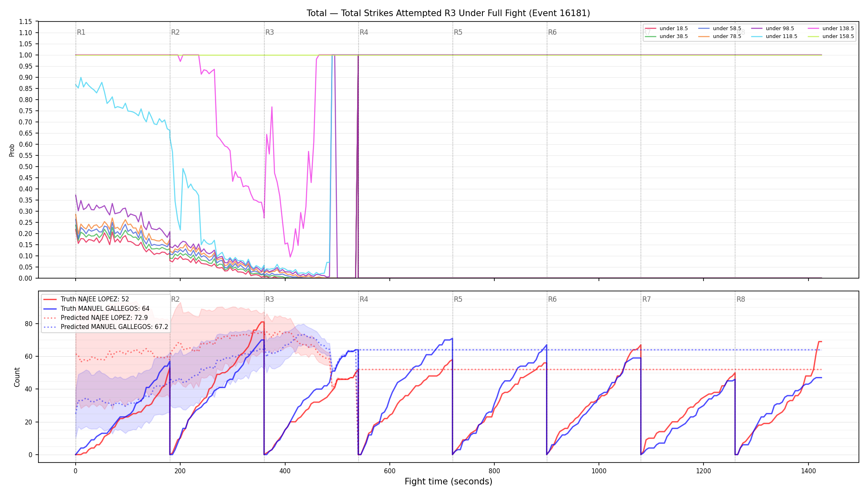The height and width of the screenshot is (496, 868).
Task: Click the R4 round marker in top chart
Action: [x=364, y=32]
